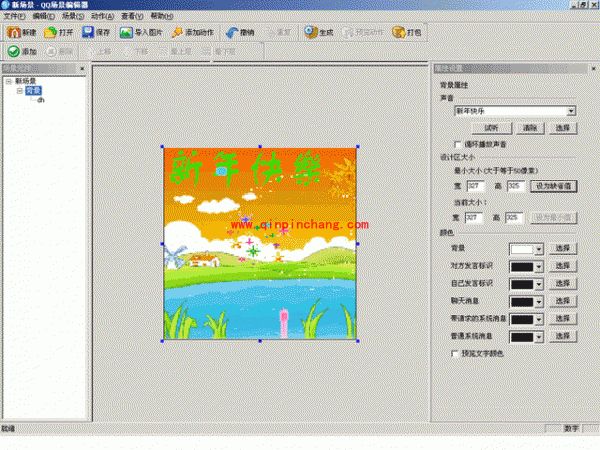Click the 选择 button for 聊天消息
This screenshot has height=450, width=600.
click(563, 302)
